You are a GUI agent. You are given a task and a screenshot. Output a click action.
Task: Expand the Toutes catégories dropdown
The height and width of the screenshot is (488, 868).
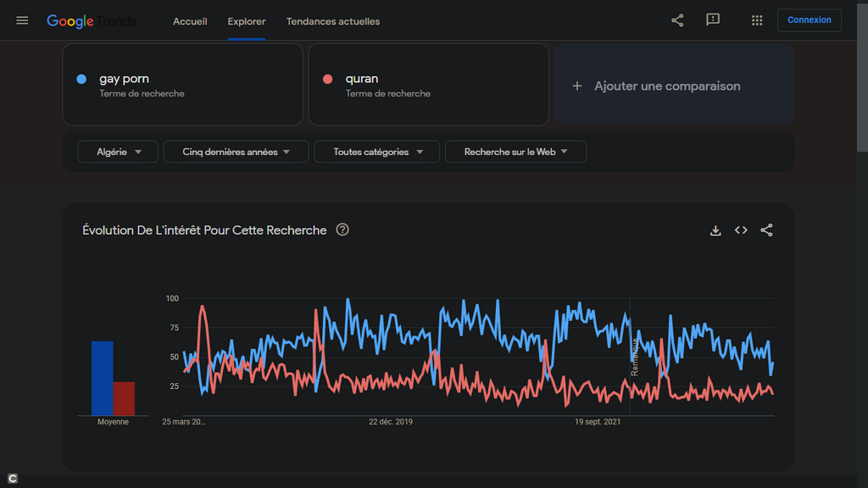pos(376,152)
